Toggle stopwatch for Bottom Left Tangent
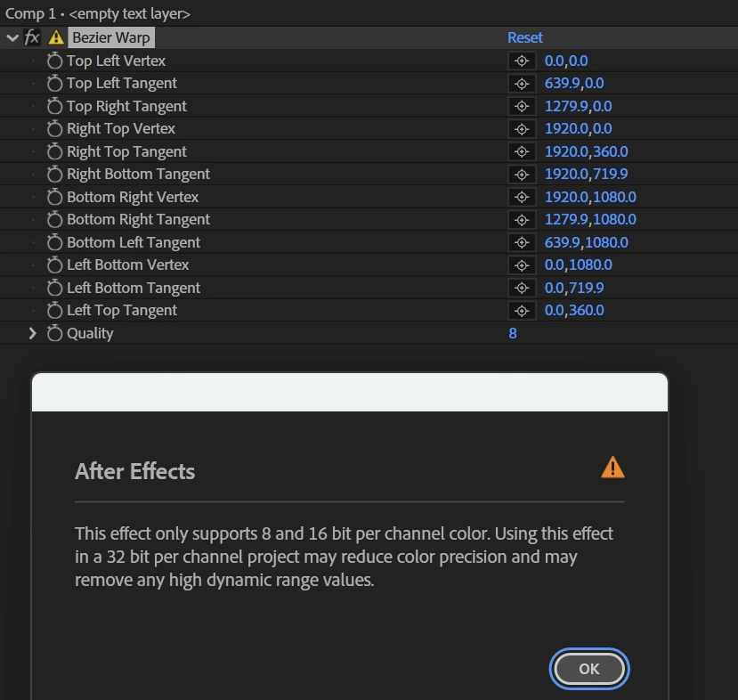 [x=54, y=242]
